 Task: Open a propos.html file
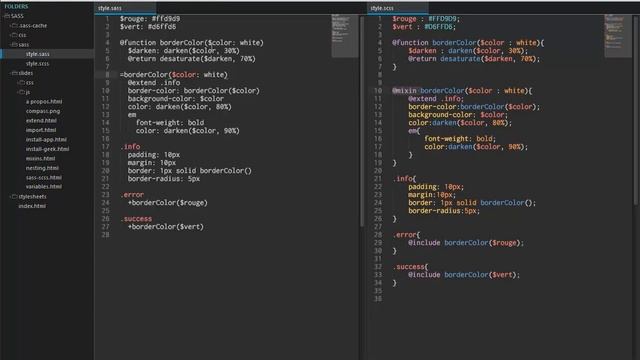click(x=44, y=102)
